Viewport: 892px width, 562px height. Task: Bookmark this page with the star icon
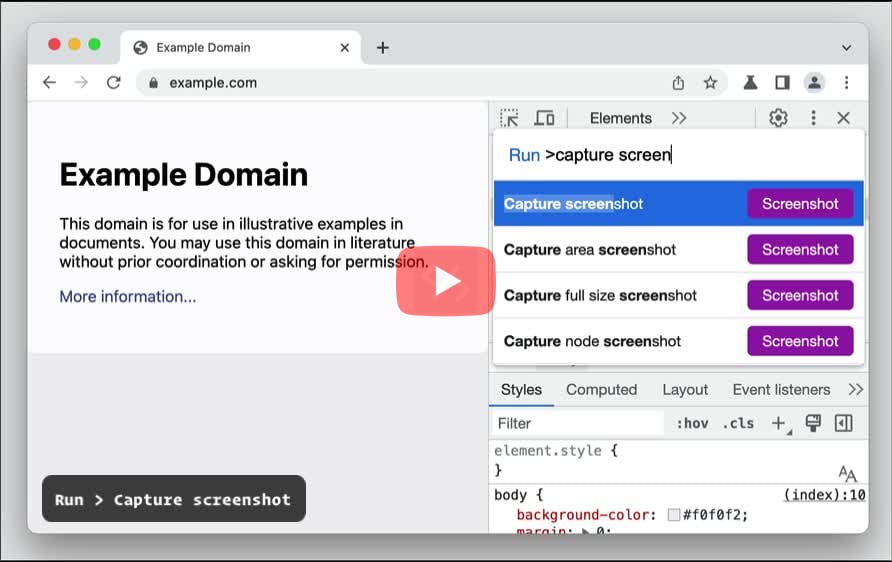[710, 83]
